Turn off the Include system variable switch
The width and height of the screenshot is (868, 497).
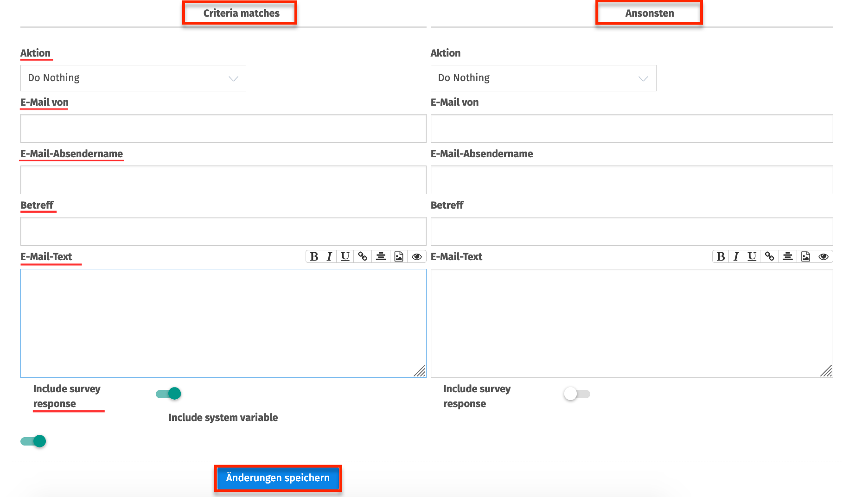pyautogui.click(x=33, y=441)
